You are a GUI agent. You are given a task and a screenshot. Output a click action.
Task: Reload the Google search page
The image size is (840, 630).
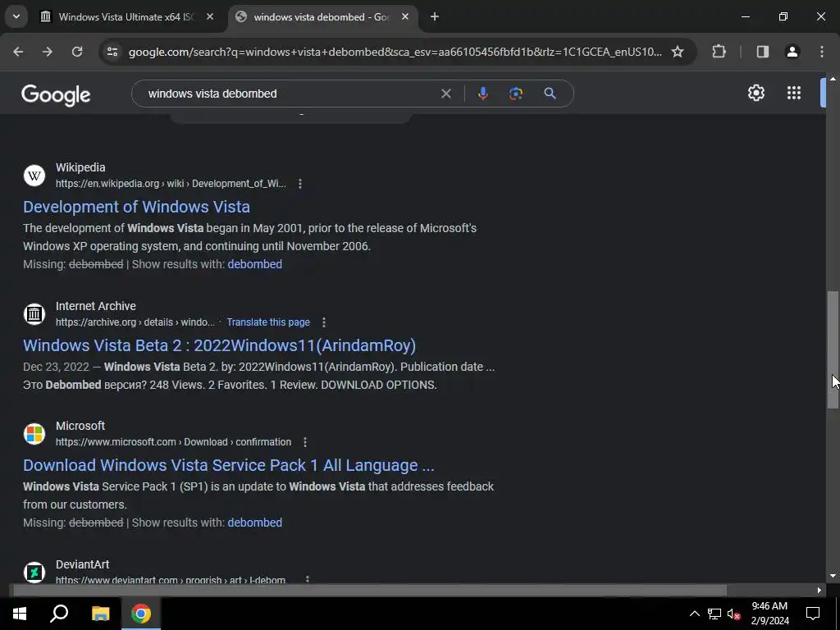tap(77, 52)
